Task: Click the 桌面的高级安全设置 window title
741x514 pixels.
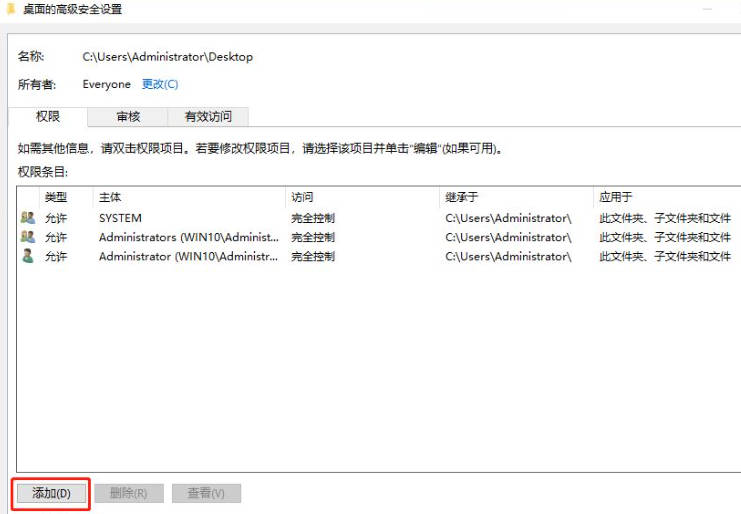Action: (72, 9)
